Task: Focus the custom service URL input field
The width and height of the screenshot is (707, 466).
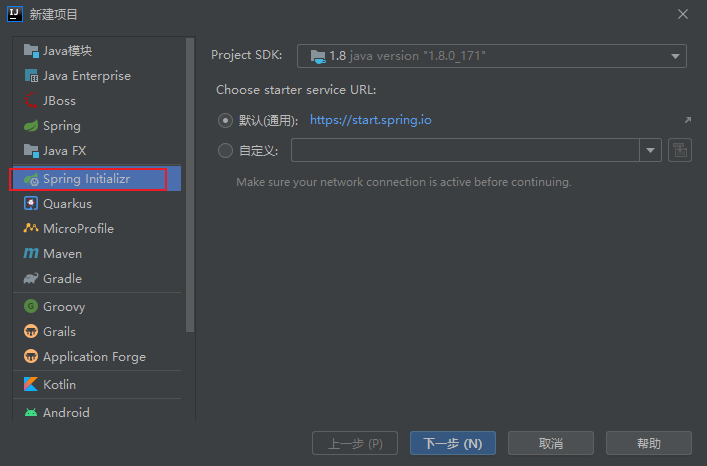Action: (465, 150)
